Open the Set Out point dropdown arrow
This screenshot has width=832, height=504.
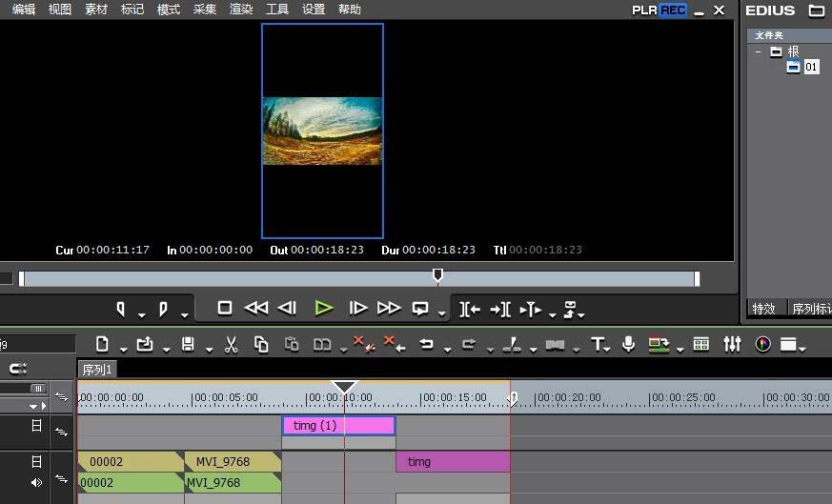click(184, 315)
